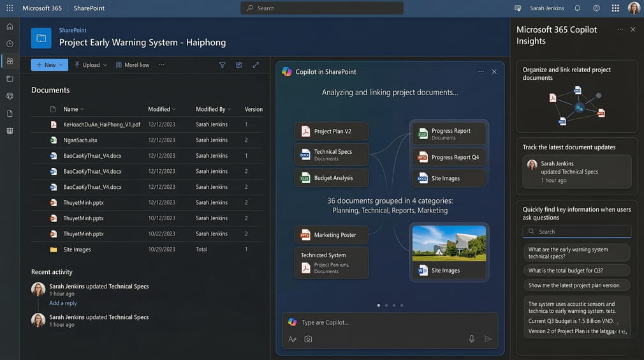The height and width of the screenshot is (360, 644).
Task: Click the expand to full screen icon
Action: [x=256, y=65]
